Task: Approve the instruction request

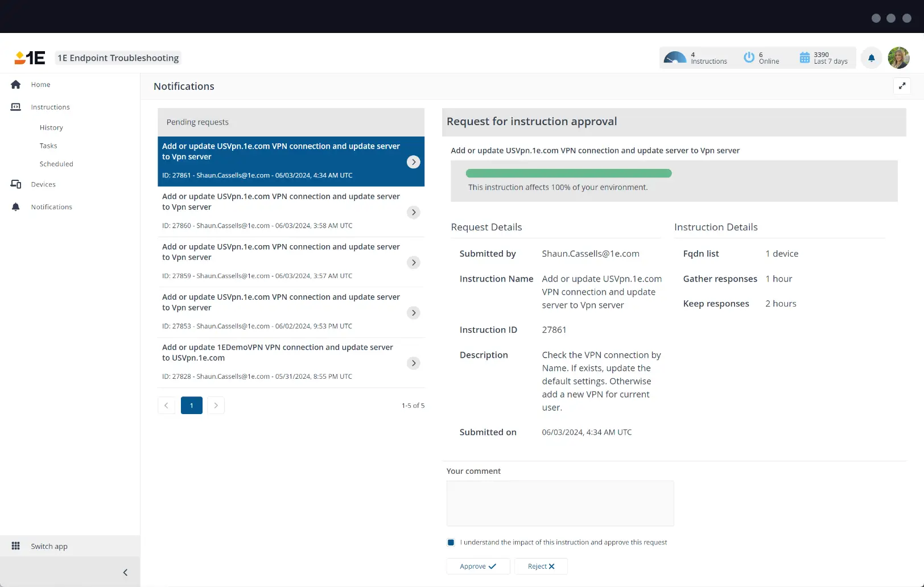Action: (x=477, y=566)
